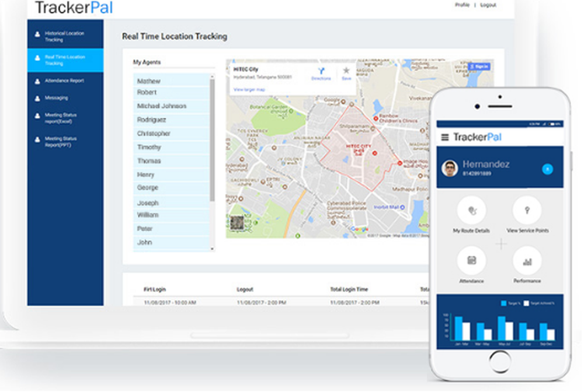
Task: Click the person icon beside Attendance Report
Action: point(37,82)
